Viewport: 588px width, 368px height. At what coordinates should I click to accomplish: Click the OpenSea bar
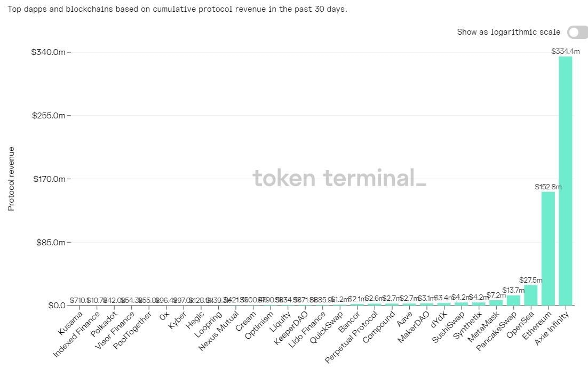[x=530, y=296]
